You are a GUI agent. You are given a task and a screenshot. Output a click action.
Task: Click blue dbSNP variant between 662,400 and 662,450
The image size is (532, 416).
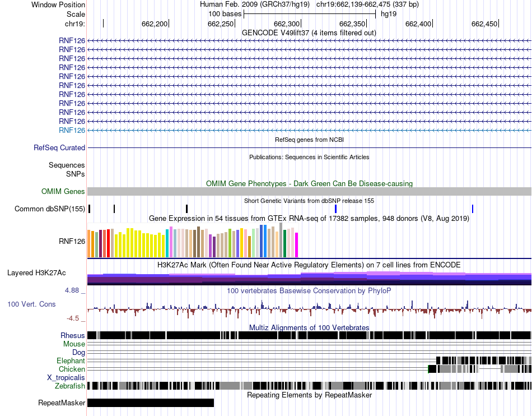pyautogui.click(x=473, y=209)
